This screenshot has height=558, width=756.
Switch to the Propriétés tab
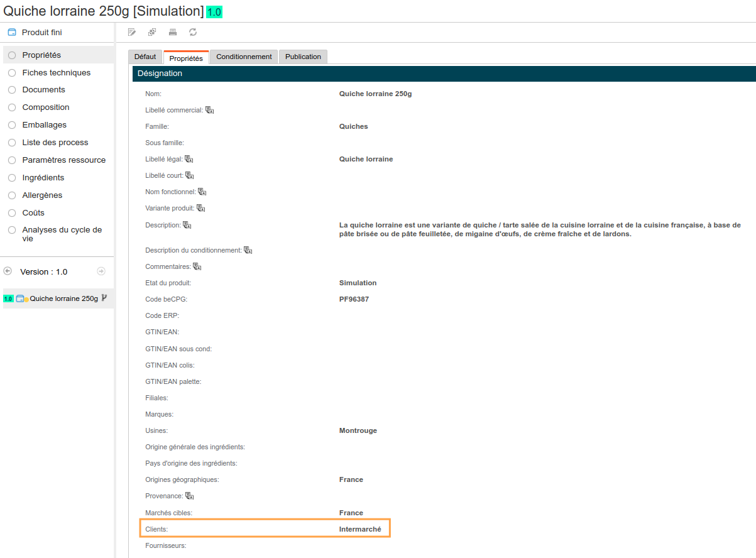186,57
